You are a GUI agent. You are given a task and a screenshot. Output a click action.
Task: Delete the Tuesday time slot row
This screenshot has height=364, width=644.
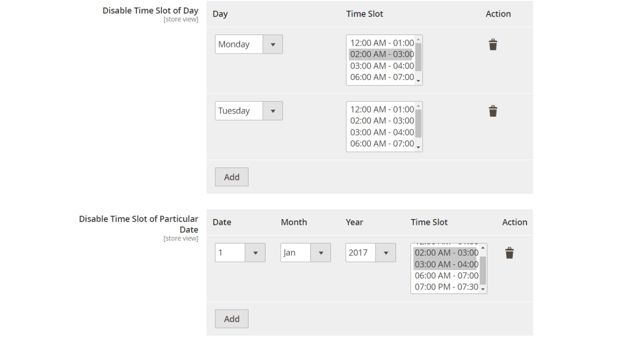tap(493, 111)
